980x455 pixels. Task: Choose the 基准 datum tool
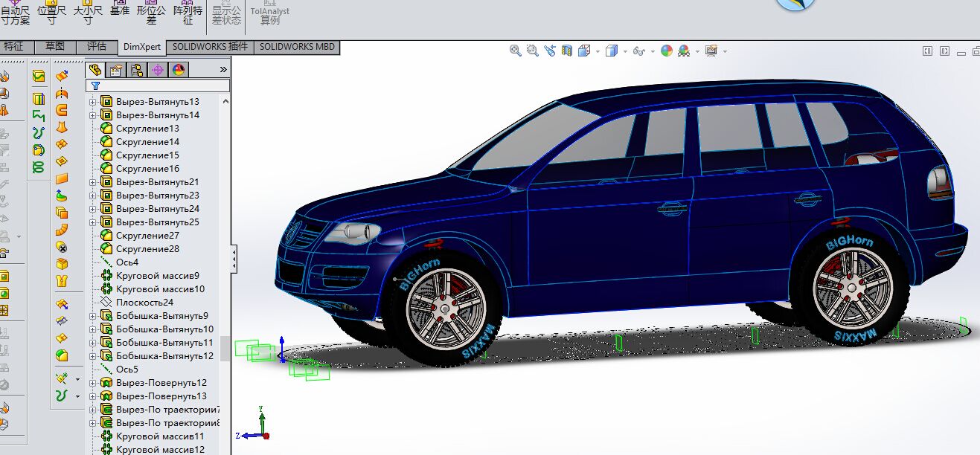click(120, 9)
